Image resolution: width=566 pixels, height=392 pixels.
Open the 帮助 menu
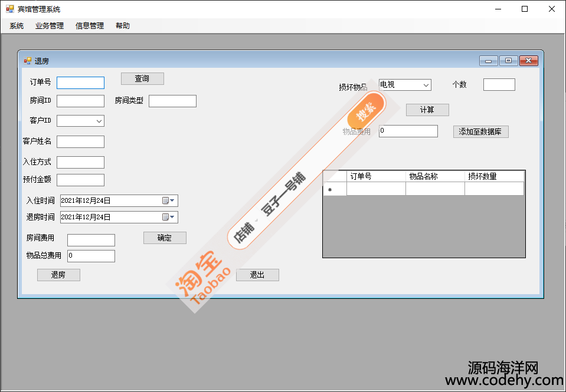(123, 26)
